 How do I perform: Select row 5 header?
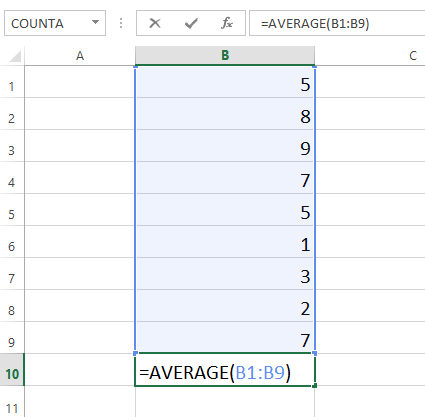pyautogui.click(x=12, y=210)
